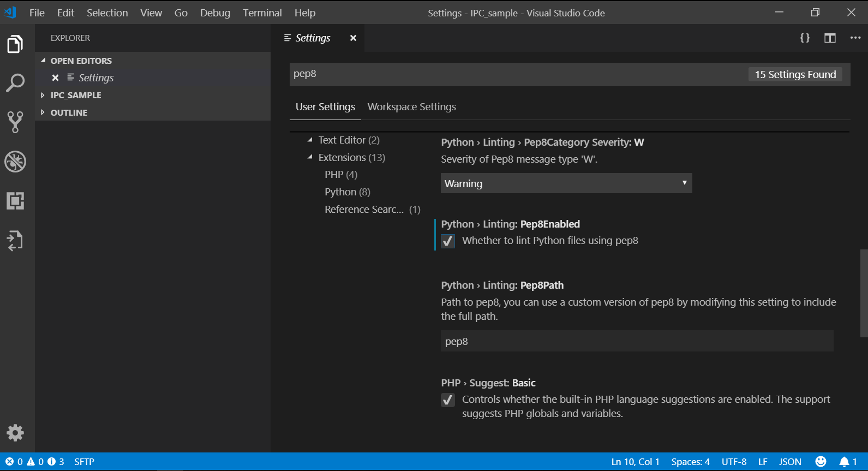Toggle PHP Suggest Basic checkbox
868x471 pixels.
[x=448, y=400]
